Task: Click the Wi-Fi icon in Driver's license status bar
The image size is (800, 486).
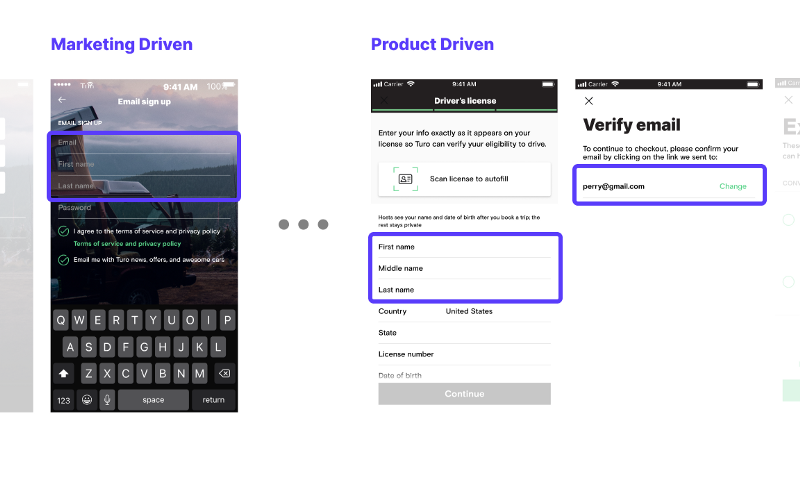Action: (x=411, y=84)
